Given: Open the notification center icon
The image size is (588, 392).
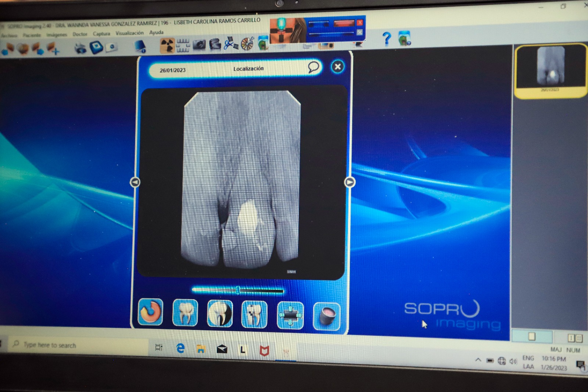Looking at the screenshot, I should [581, 365].
